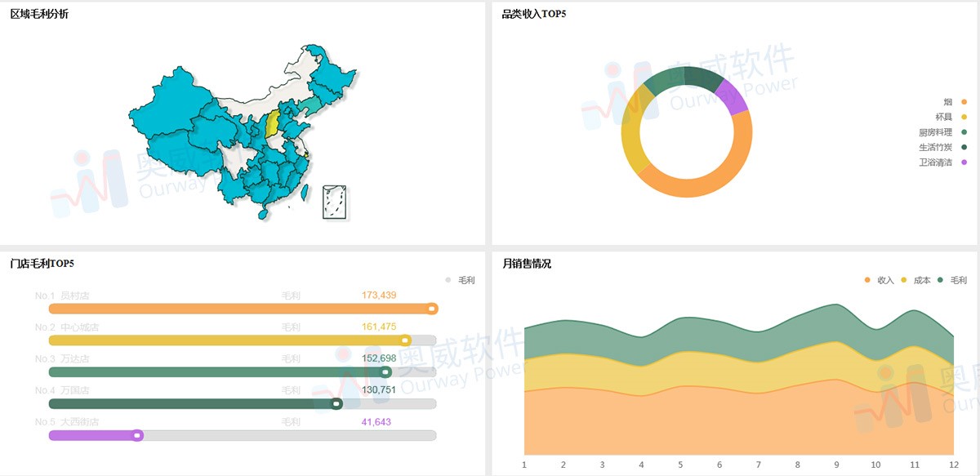Click the handle on the 中心城店 bar

click(405, 340)
